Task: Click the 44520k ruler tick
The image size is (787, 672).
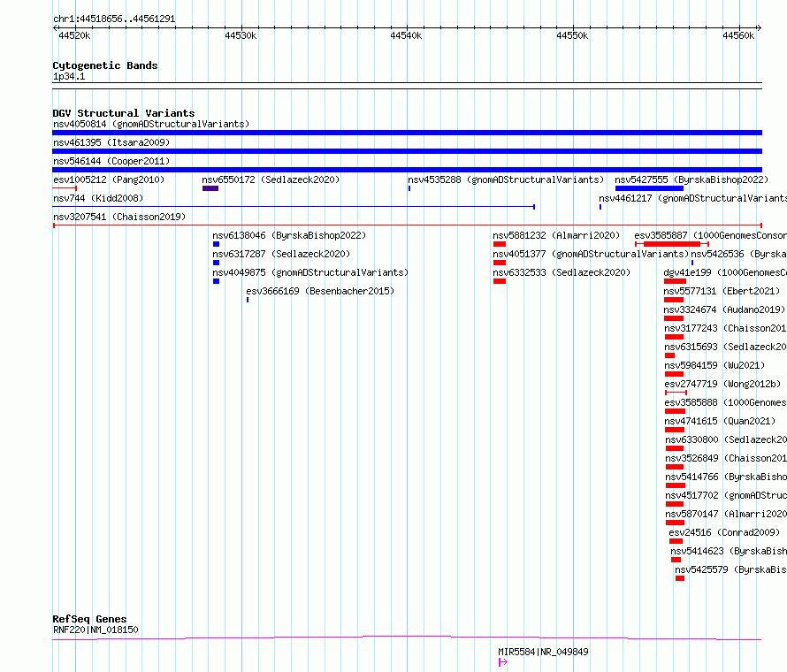Action: 74,35
